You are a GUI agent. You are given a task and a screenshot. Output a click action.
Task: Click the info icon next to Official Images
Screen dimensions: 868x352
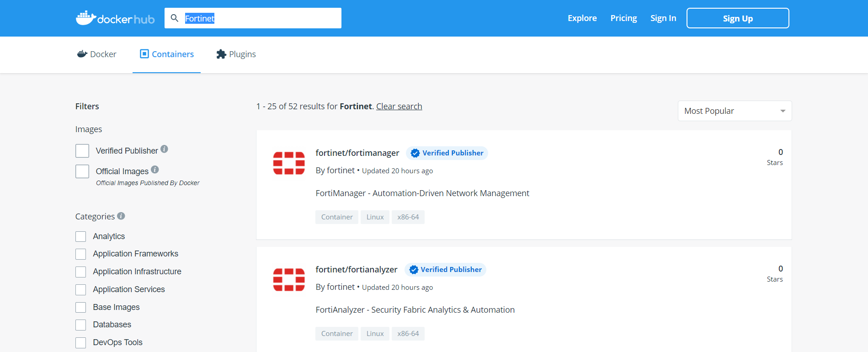[x=155, y=170]
